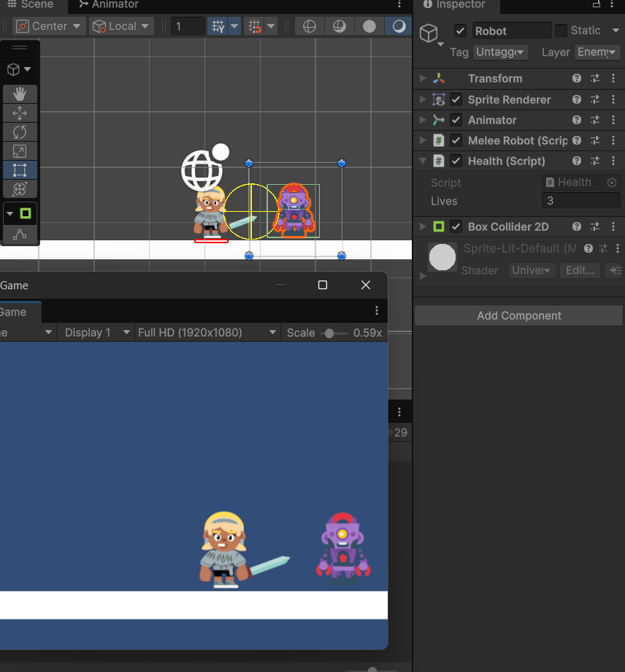The width and height of the screenshot is (625, 672).
Task: Open the Local rotation dropdown
Action: pyautogui.click(x=121, y=26)
